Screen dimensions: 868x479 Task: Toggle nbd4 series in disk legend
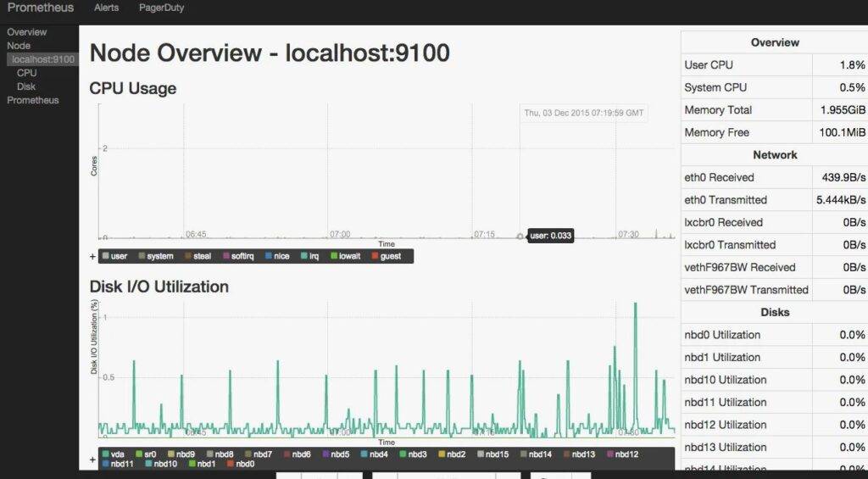[374, 454]
